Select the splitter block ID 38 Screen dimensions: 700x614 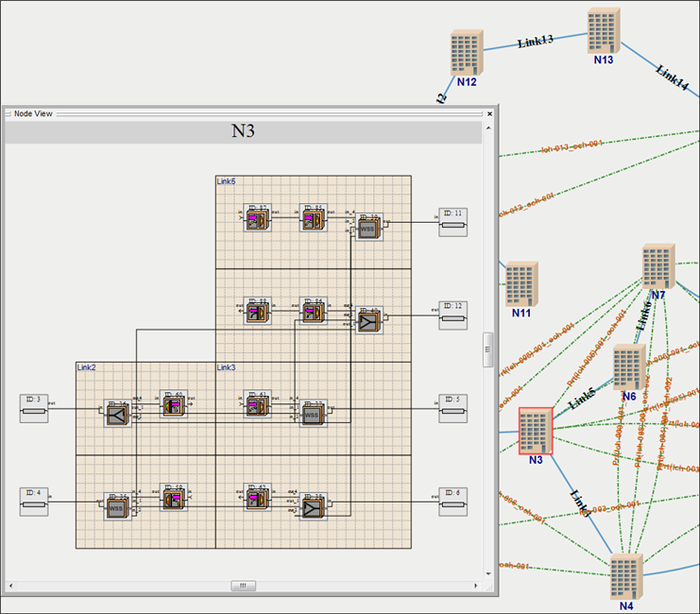pyautogui.click(x=313, y=507)
